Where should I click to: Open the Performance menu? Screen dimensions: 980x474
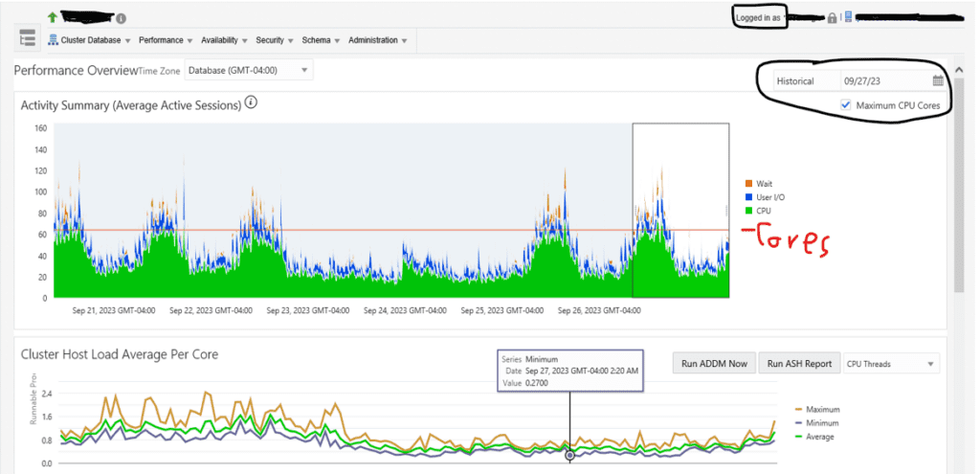click(x=166, y=40)
